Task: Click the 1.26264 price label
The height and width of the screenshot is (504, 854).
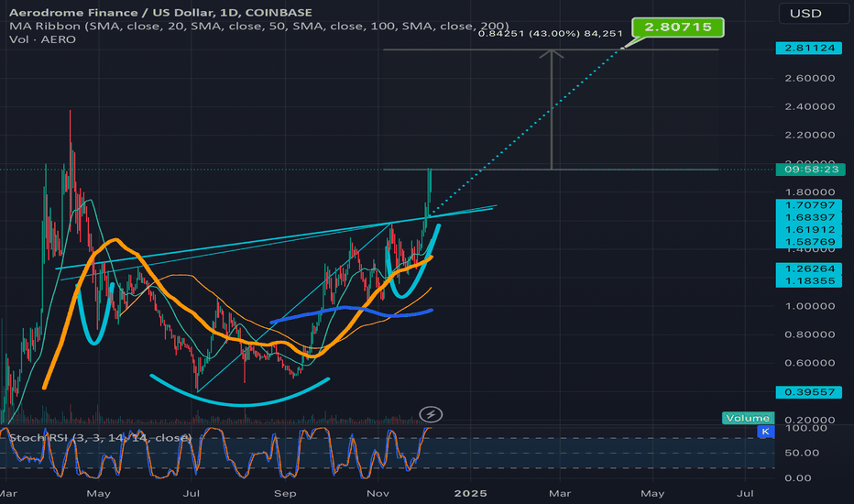Action: point(809,268)
